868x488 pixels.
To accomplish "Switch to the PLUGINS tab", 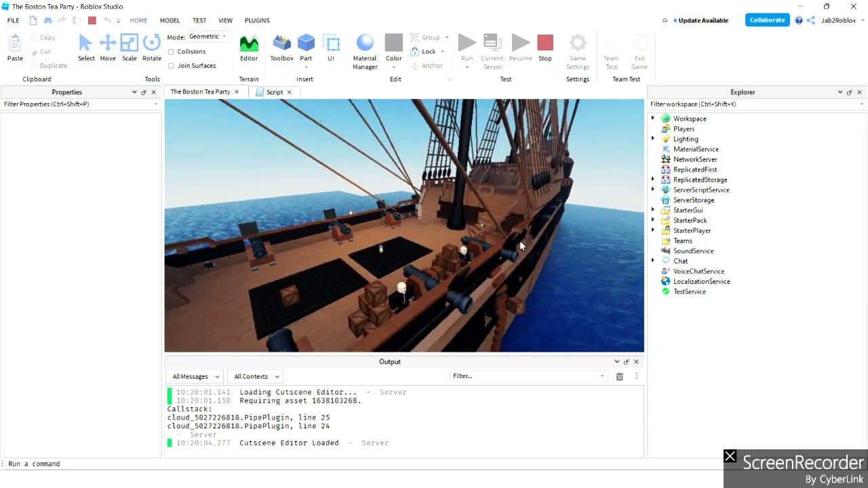I will (257, 20).
